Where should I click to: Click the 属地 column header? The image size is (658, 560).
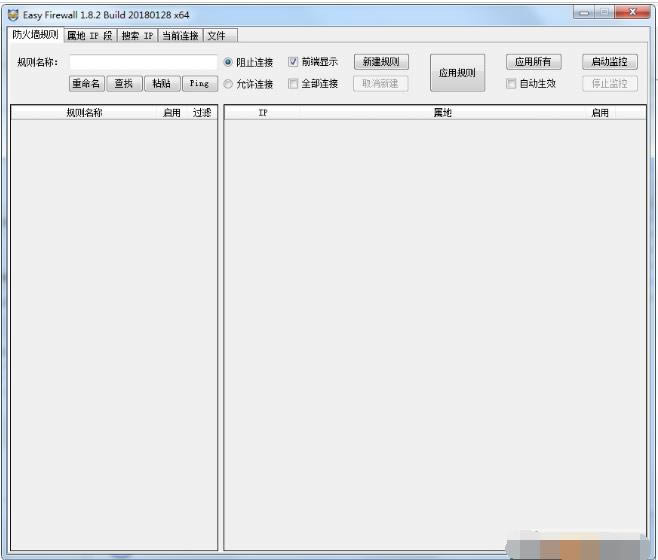click(443, 113)
